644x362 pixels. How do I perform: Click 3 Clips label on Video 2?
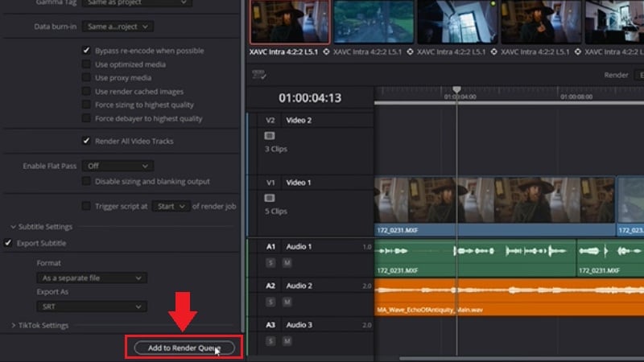(x=276, y=149)
